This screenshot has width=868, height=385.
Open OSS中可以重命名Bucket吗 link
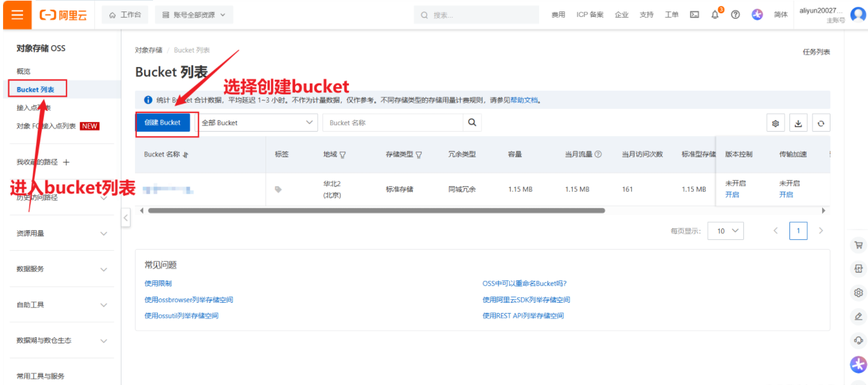(524, 283)
